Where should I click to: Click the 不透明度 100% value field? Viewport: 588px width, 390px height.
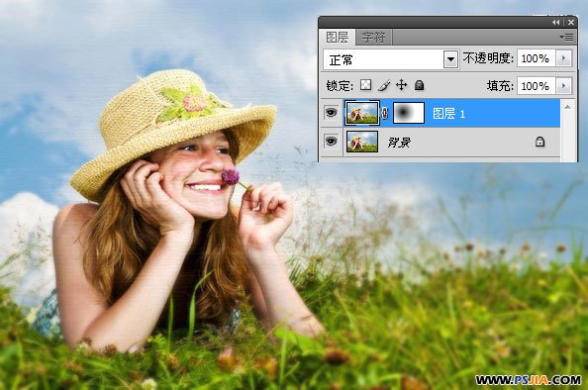(536, 58)
